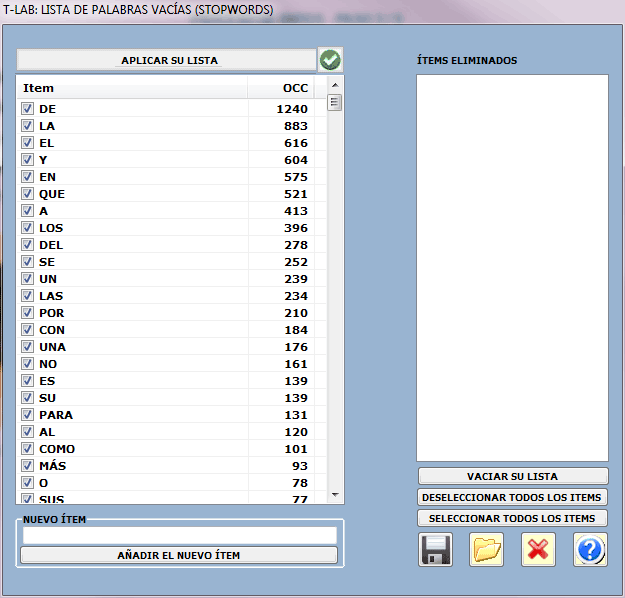
Task: Select the occurrence value 131
Action: tap(296, 415)
